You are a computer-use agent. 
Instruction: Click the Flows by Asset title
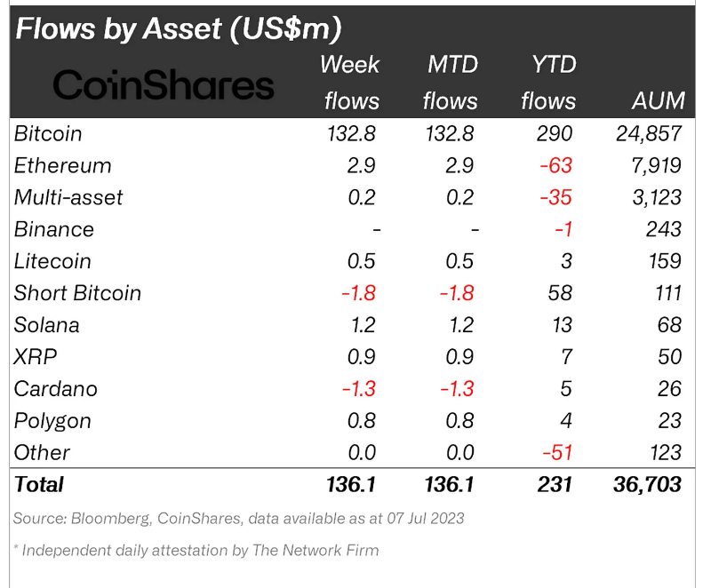[178, 28]
